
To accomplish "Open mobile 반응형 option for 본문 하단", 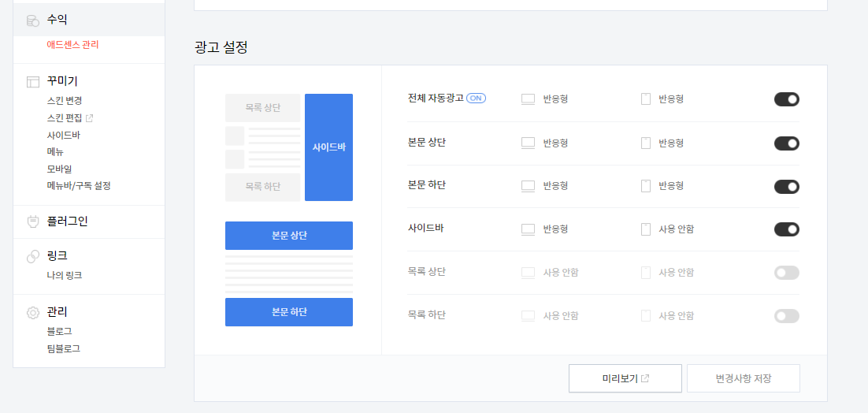I will (671, 186).
